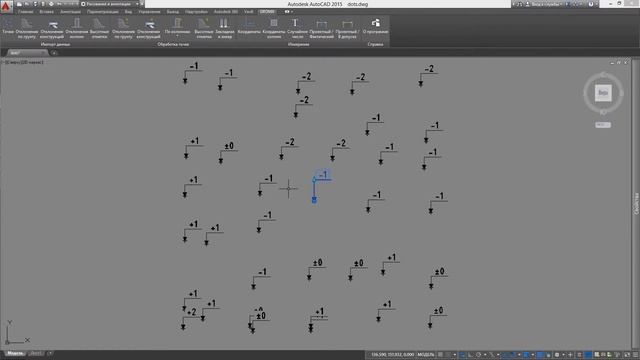Toggle object snap in status bar
The height and width of the screenshot is (360, 640).
pos(513,355)
